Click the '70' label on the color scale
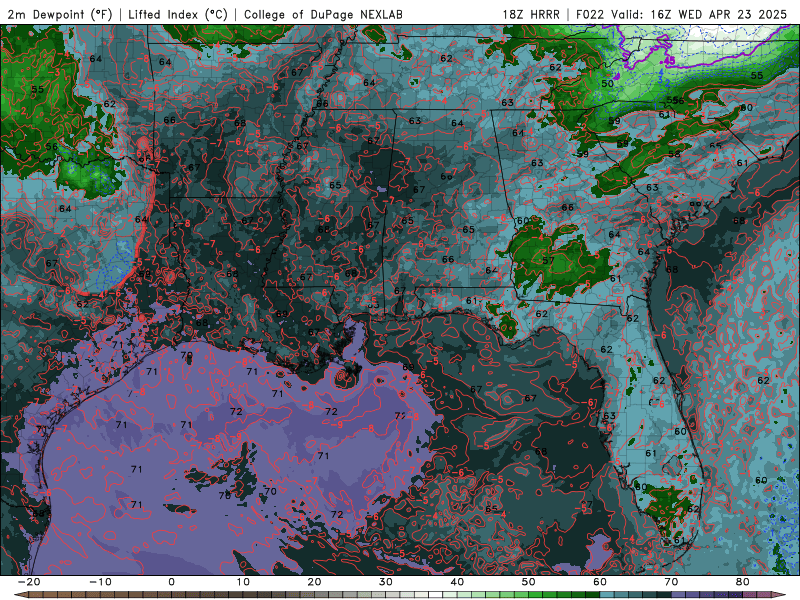 click(x=671, y=582)
